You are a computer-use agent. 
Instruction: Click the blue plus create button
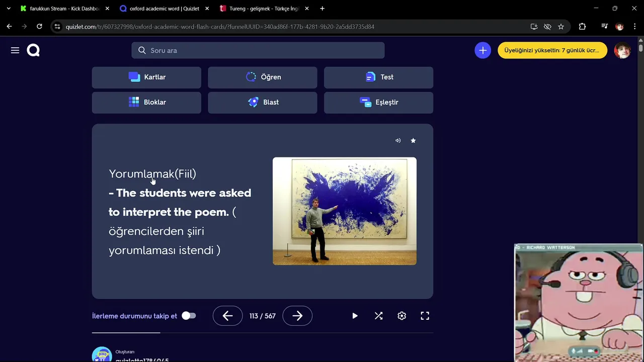(482, 50)
